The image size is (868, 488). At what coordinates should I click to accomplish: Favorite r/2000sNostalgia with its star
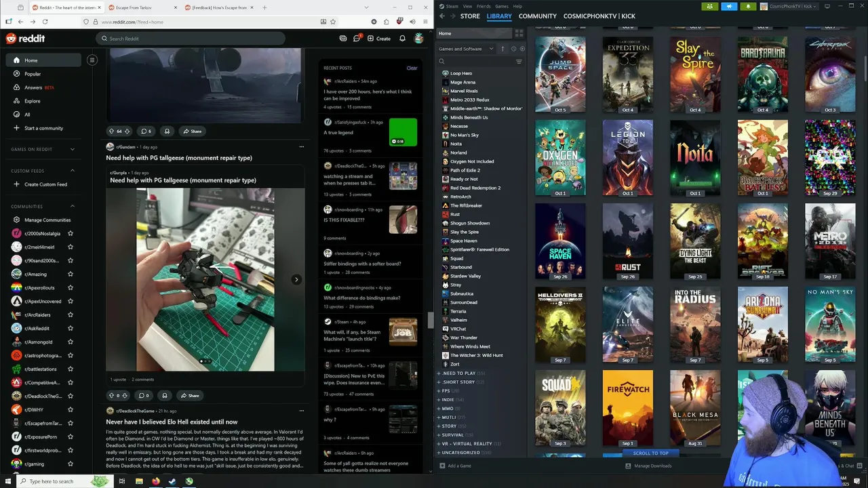click(x=70, y=233)
